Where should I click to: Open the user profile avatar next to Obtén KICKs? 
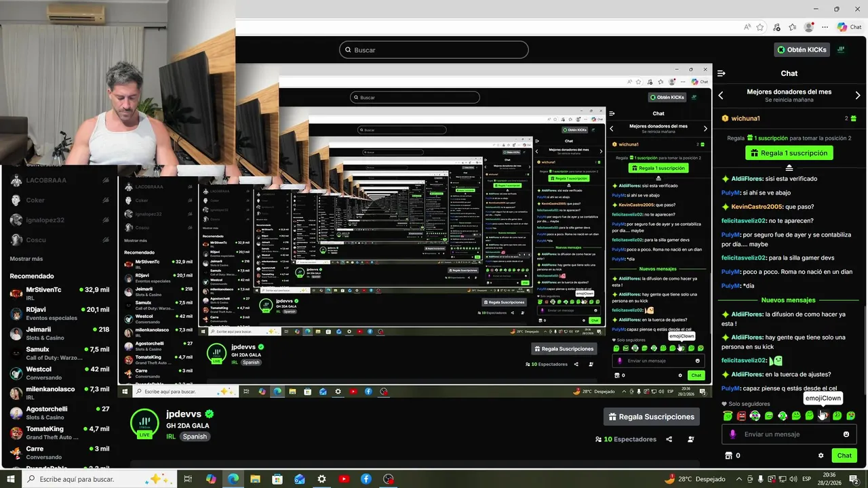click(842, 49)
